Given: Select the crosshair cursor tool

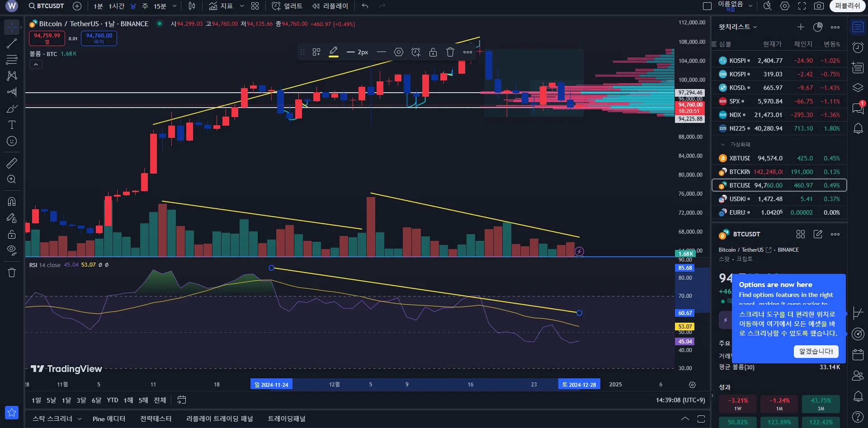Looking at the screenshot, I should coord(12,27).
